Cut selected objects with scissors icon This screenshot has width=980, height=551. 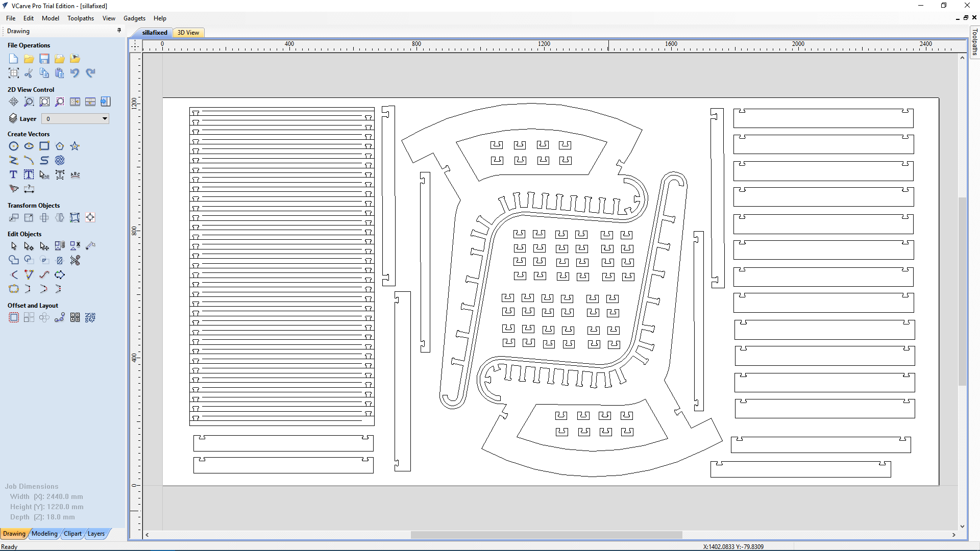point(29,73)
